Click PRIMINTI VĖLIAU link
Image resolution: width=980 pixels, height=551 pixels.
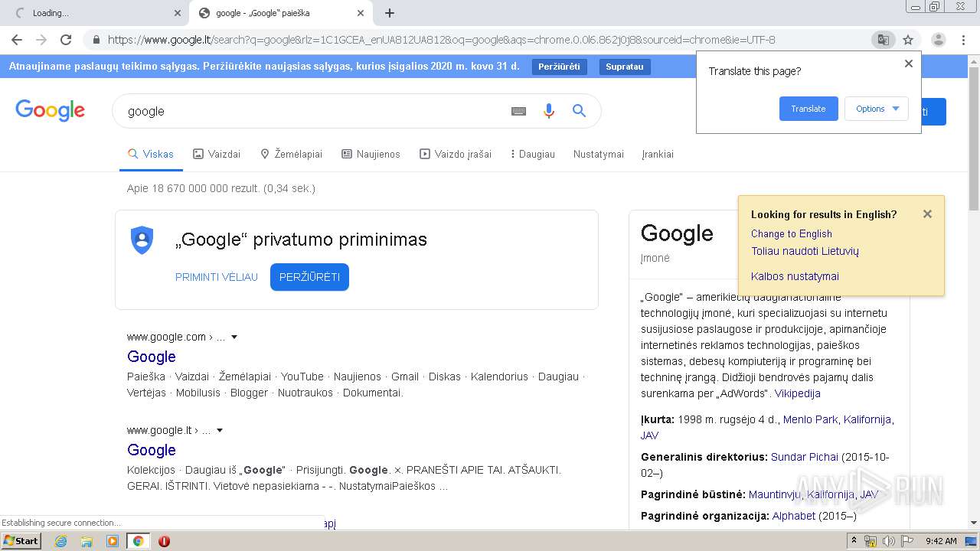(217, 277)
